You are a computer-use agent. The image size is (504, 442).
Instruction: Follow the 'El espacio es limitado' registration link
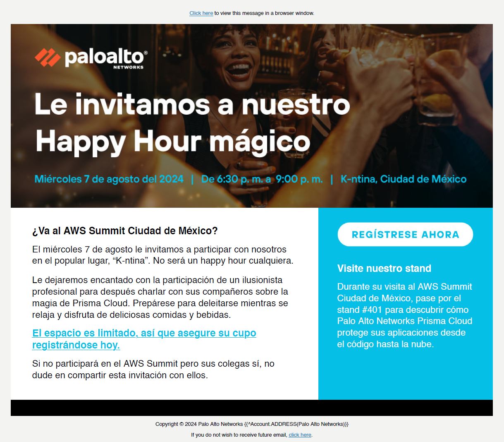pyautogui.click(x=144, y=339)
